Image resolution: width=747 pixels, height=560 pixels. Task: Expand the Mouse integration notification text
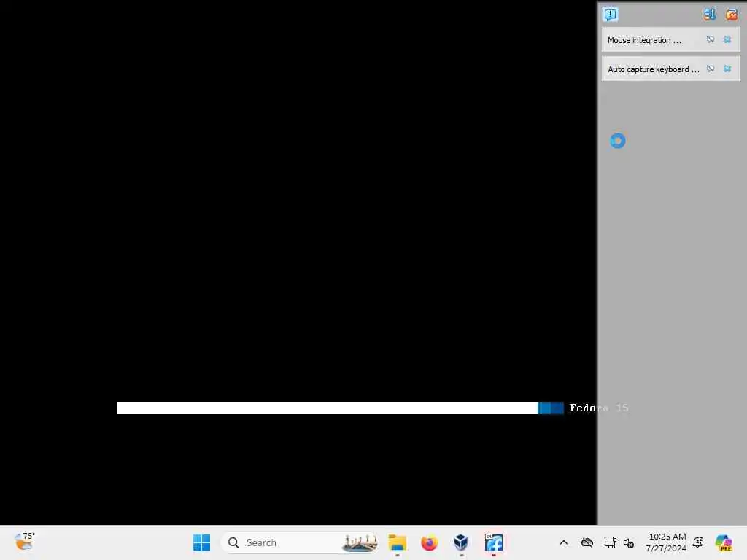pos(644,40)
